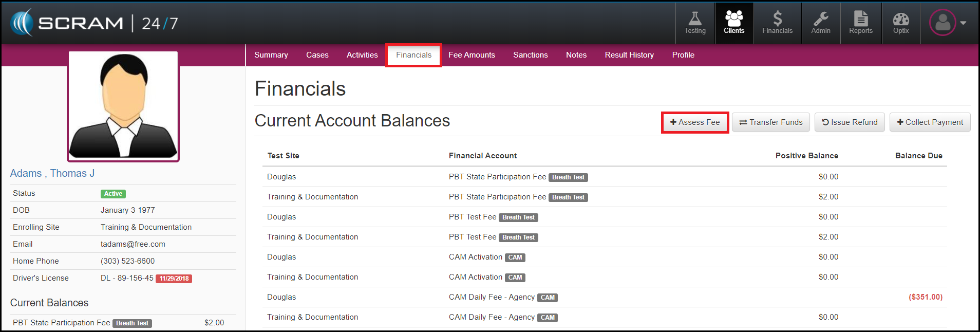View the Result History tab
Screen dimensions: 980x332
tap(629, 55)
